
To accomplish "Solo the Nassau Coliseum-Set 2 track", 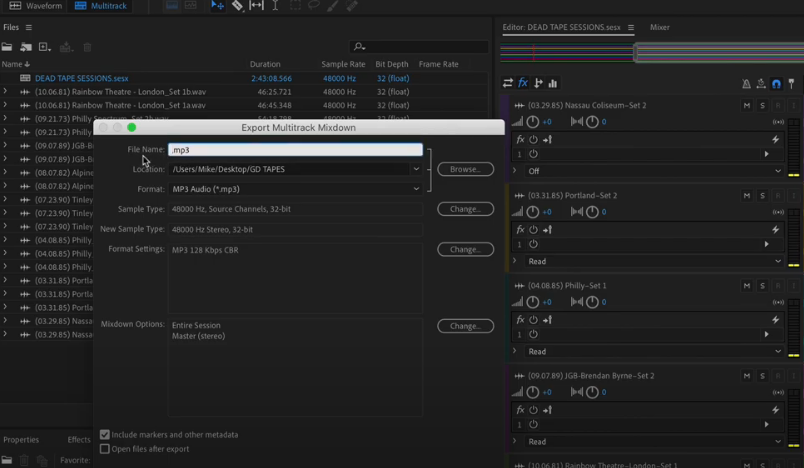I will point(762,106).
